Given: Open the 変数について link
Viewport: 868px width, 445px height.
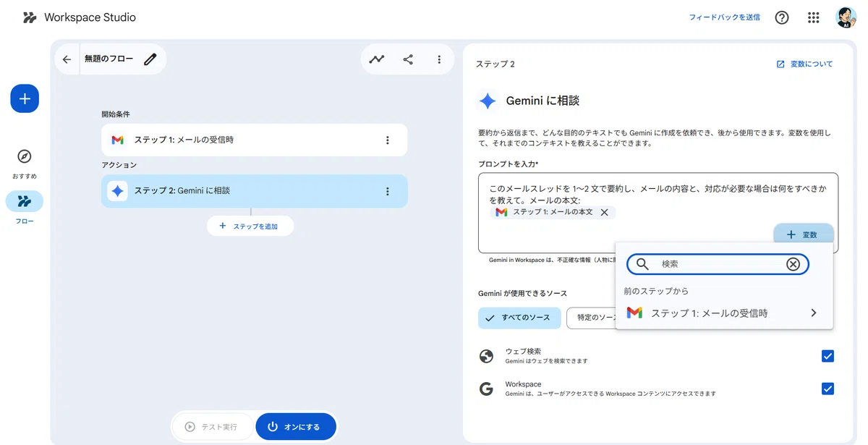Looking at the screenshot, I should 804,64.
